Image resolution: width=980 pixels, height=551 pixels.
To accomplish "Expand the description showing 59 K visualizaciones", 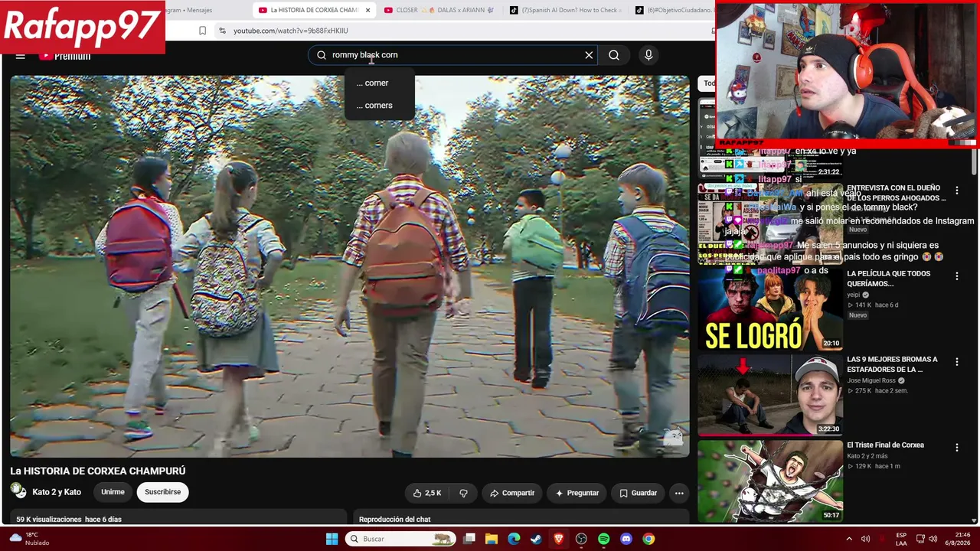I will [x=178, y=518].
